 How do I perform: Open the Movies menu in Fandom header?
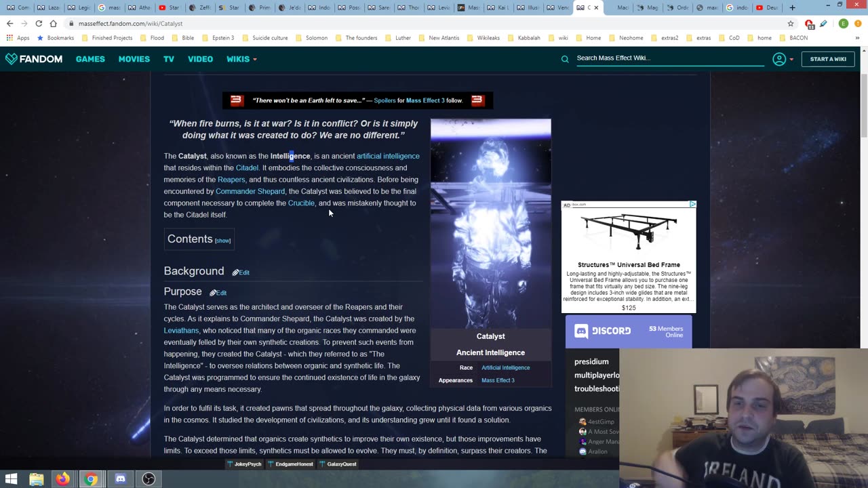coord(134,59)
